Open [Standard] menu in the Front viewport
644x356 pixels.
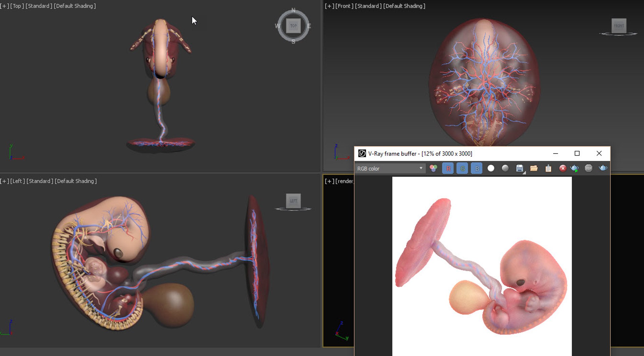(x=369, y=6)
